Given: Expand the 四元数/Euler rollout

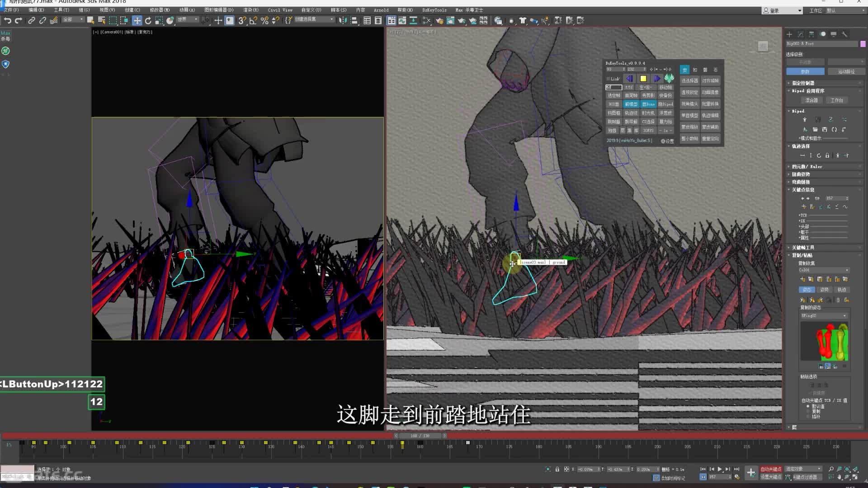Looking at the screenshot, I should click(807, 167).
